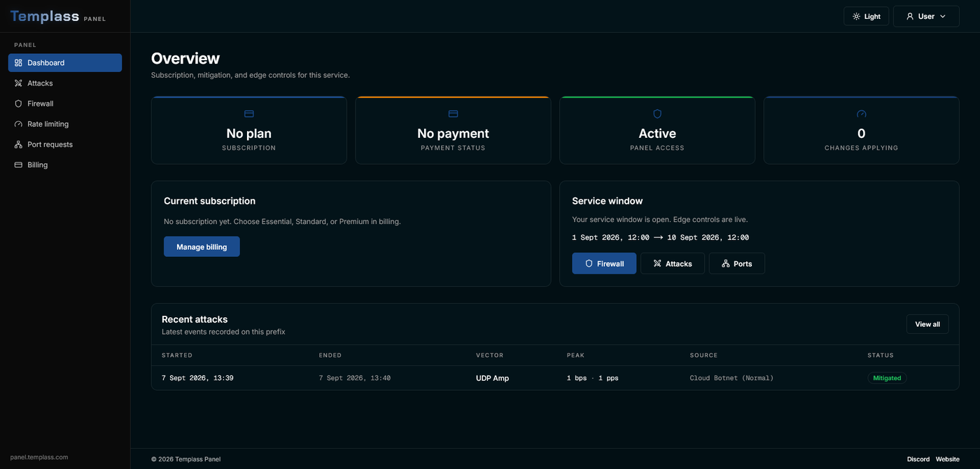Image resolution: width=980 pixels, height=469 pixels.
Task: Click Attacks button in Service window
Action: pos(673,263)
